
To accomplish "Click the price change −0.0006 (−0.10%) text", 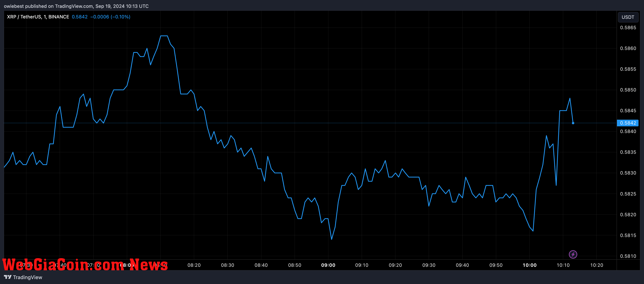I will coord(110,17).
